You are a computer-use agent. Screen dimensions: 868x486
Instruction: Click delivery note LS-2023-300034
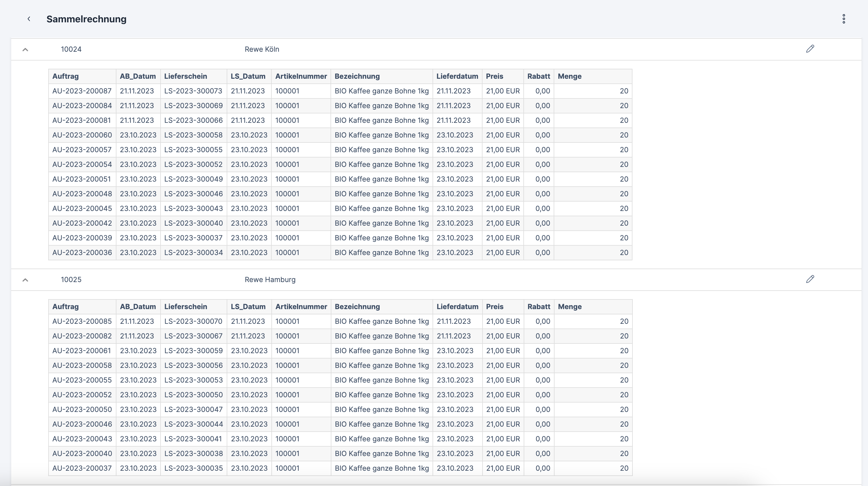click(x=193, y=253)
